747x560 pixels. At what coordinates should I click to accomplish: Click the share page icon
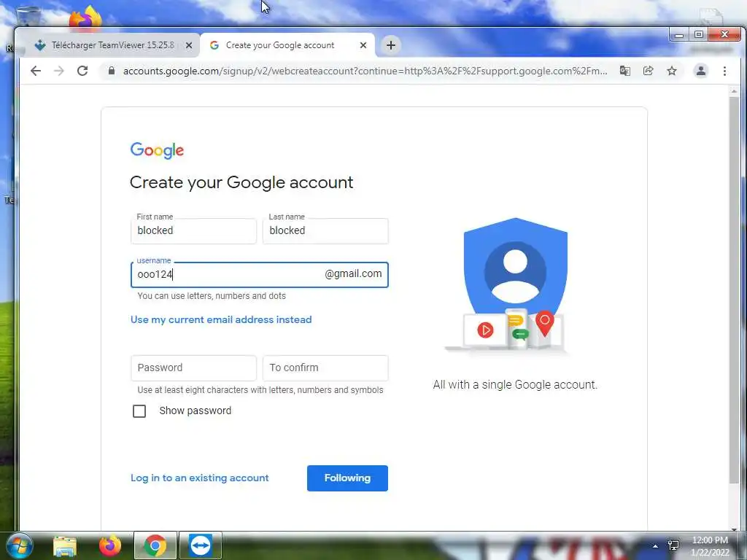coord(649,71)
